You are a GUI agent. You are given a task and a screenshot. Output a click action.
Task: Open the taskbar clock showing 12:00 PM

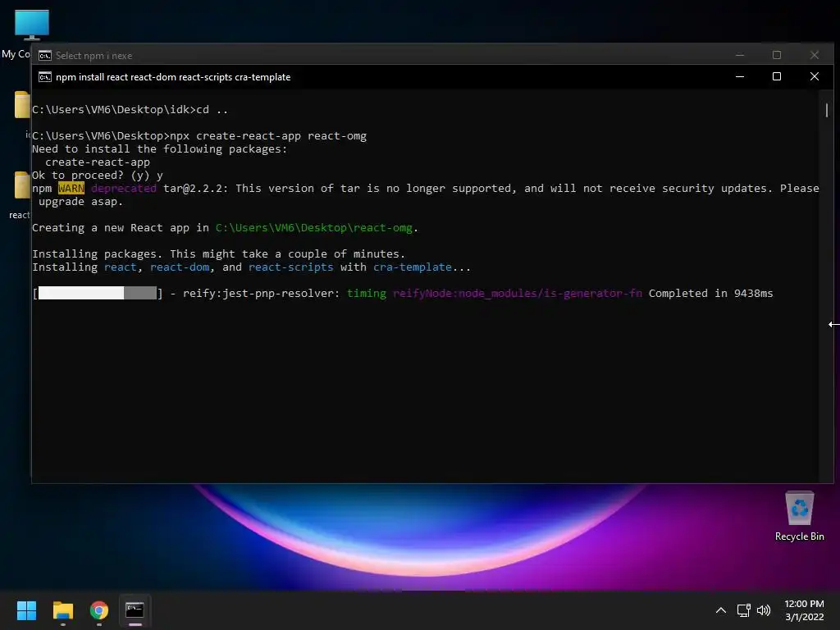(804, 610)
